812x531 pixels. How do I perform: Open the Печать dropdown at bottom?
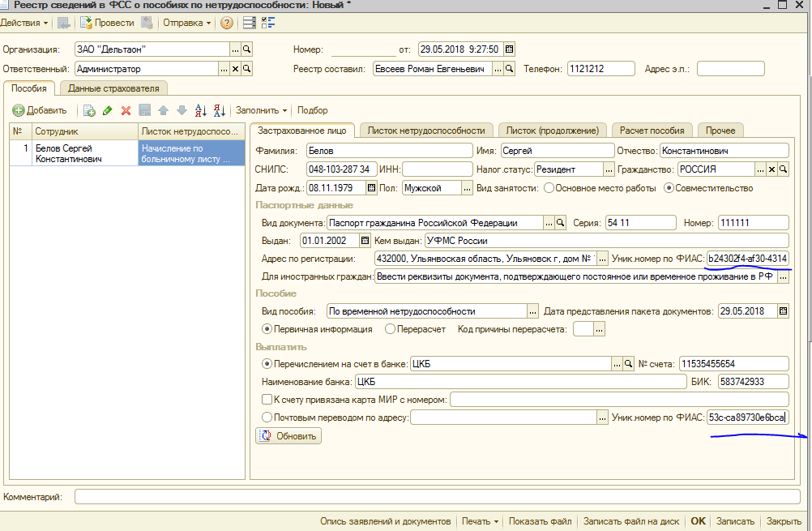pos(480,521)
